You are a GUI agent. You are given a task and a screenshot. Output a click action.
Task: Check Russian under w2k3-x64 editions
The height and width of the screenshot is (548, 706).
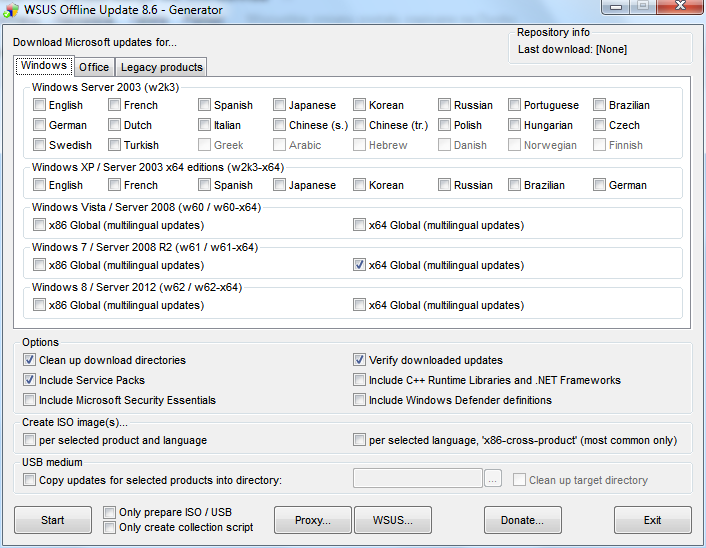(x=444, y=185)
